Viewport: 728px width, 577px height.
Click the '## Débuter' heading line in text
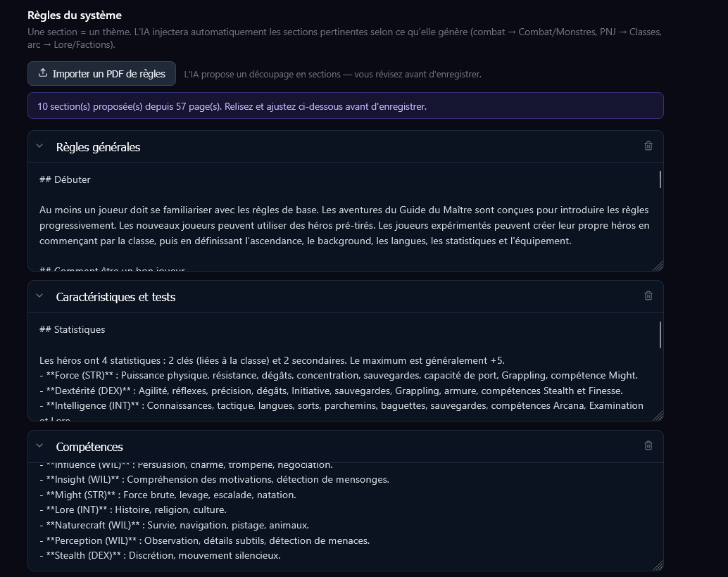click(65, 179)
